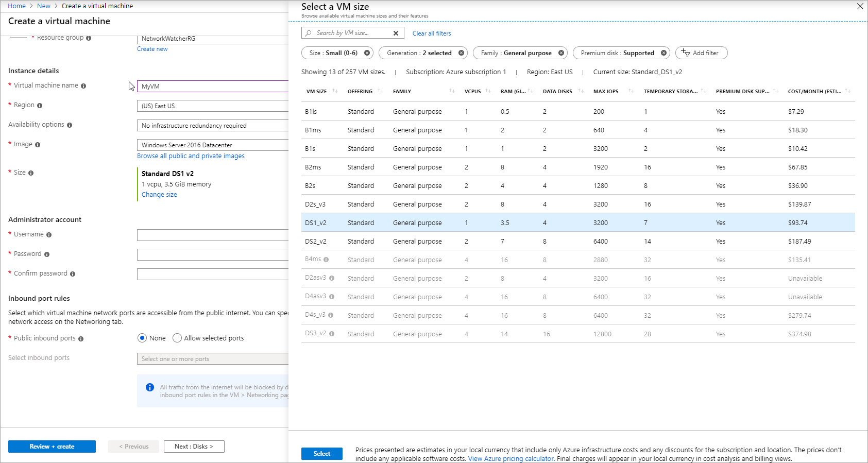Screen dimensions: 868x463
Task: Click the Select button for VM size
Action: click(x=321, y=454)
